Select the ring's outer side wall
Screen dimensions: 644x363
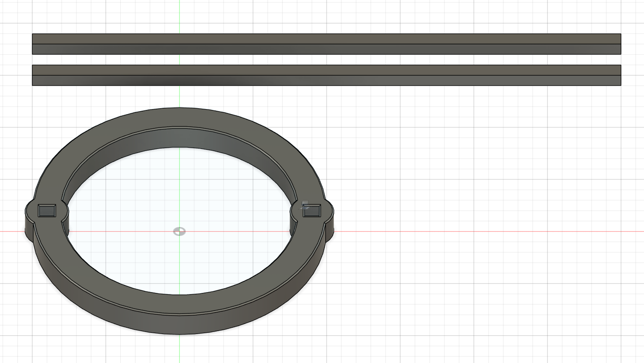click(x=179, y=325)
